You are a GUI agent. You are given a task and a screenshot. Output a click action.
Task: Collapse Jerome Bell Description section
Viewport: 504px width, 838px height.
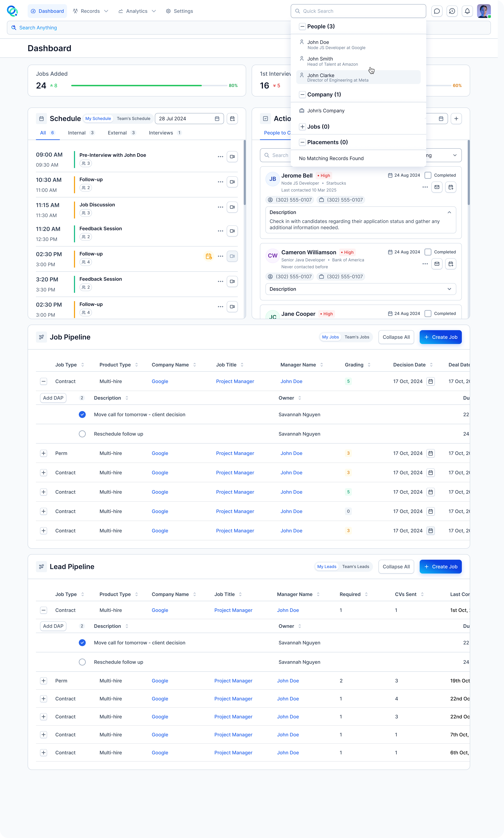[x=449, y=212]
